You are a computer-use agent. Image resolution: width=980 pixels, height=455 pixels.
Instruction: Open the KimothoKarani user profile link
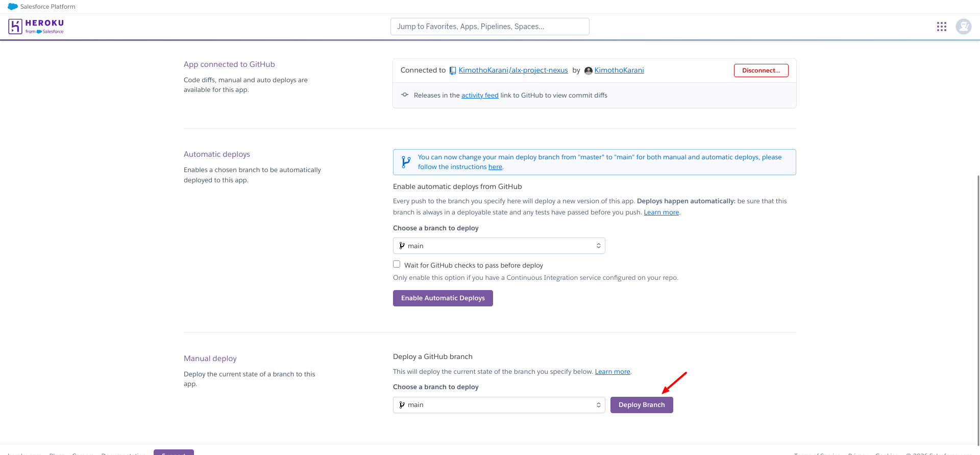coord(619,70)
